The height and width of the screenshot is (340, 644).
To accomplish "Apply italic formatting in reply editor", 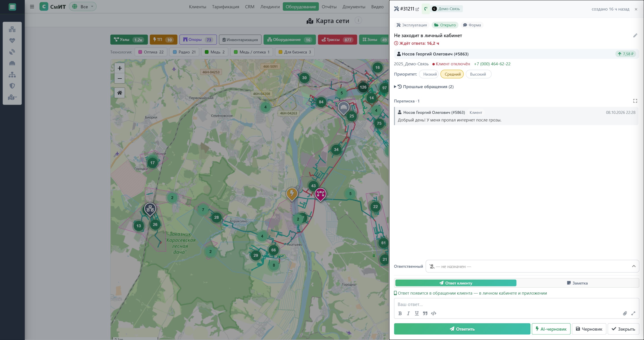I will tap(408, 313).
